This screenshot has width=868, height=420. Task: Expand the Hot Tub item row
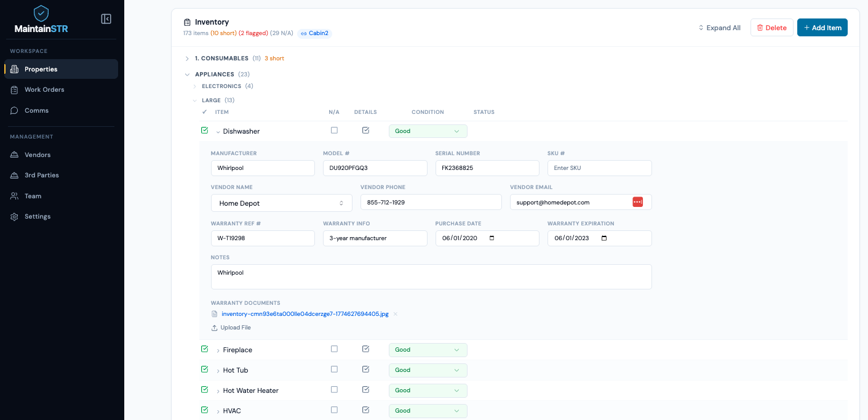(218, 371)
